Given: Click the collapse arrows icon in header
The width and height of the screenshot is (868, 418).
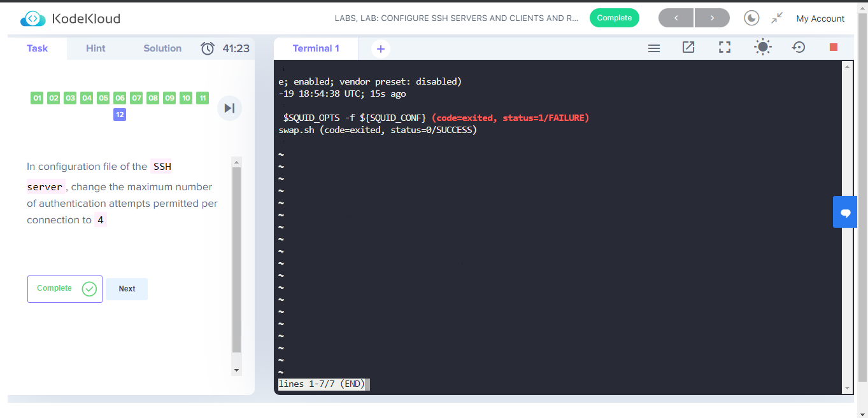Looking at the screenshot, I should [777, 18].
